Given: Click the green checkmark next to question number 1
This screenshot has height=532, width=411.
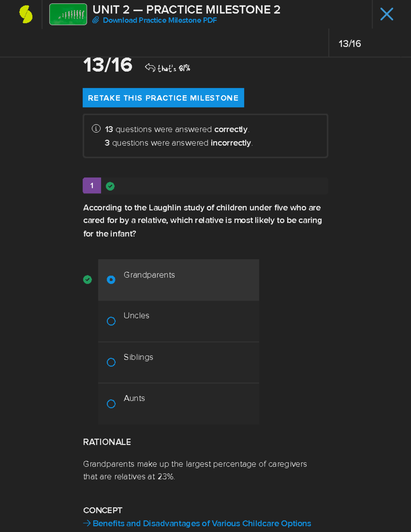Looking at the screenshot, I should click(110, 186).
